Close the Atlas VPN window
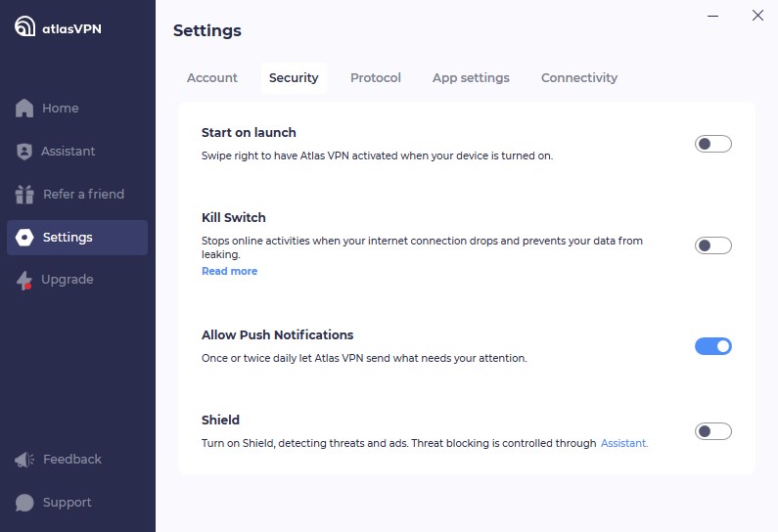 757,16
